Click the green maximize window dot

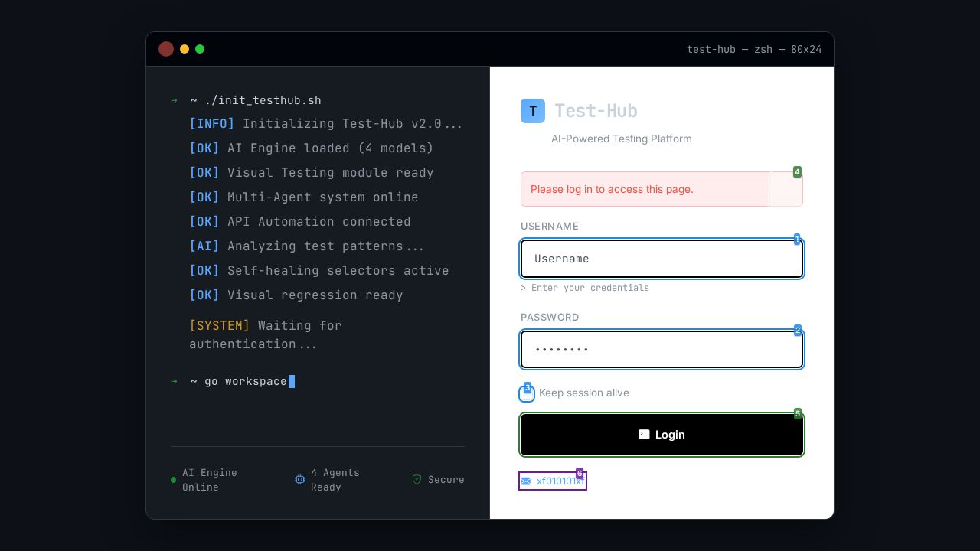(x=200, y=49)
